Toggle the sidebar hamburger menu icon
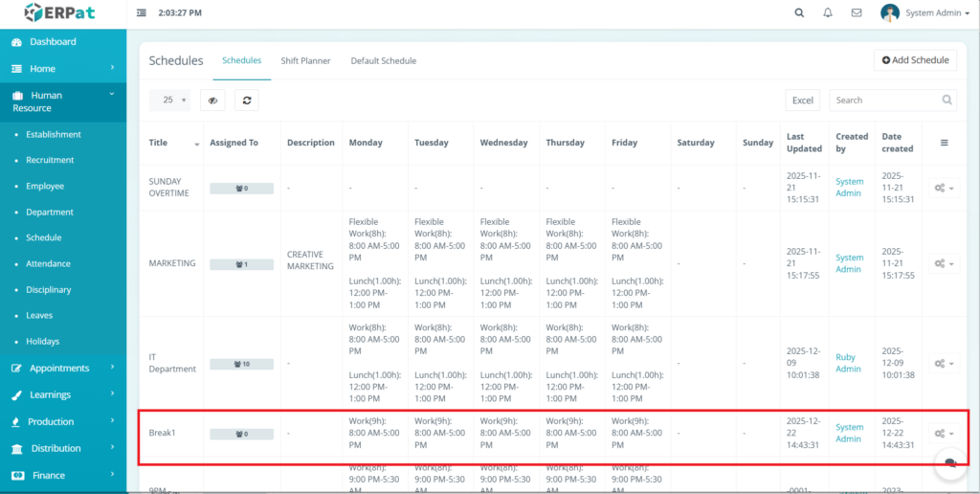The image size is (980, 494). tap(142, 13)
